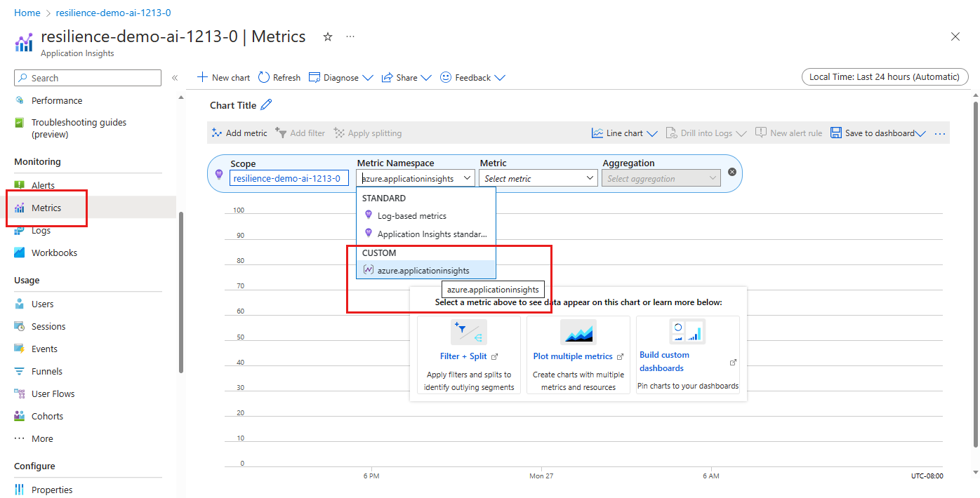Screen dimensions: 980x498
Task: Go to Workbooks in sidebar
Action: [x=54, y=253]
